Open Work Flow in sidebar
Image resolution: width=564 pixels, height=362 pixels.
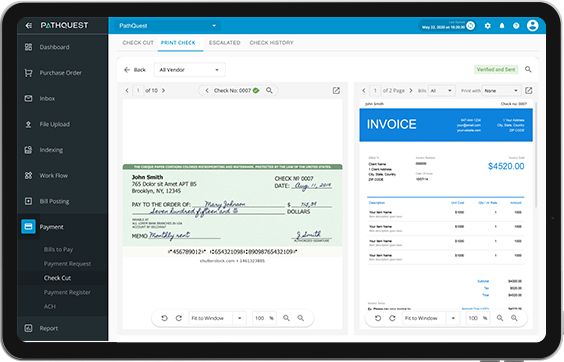[x=54, y=176]
